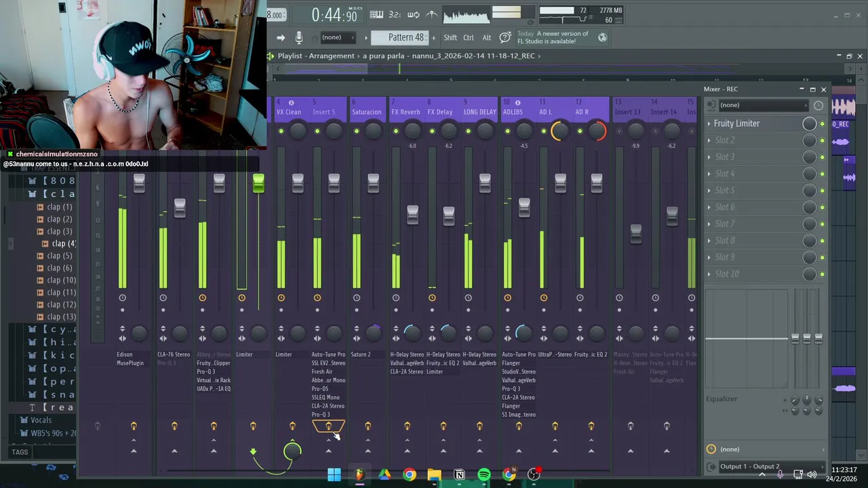Click the Alt key indicator
The width and height of the screenshot is (868, 488).
[486, 38]
